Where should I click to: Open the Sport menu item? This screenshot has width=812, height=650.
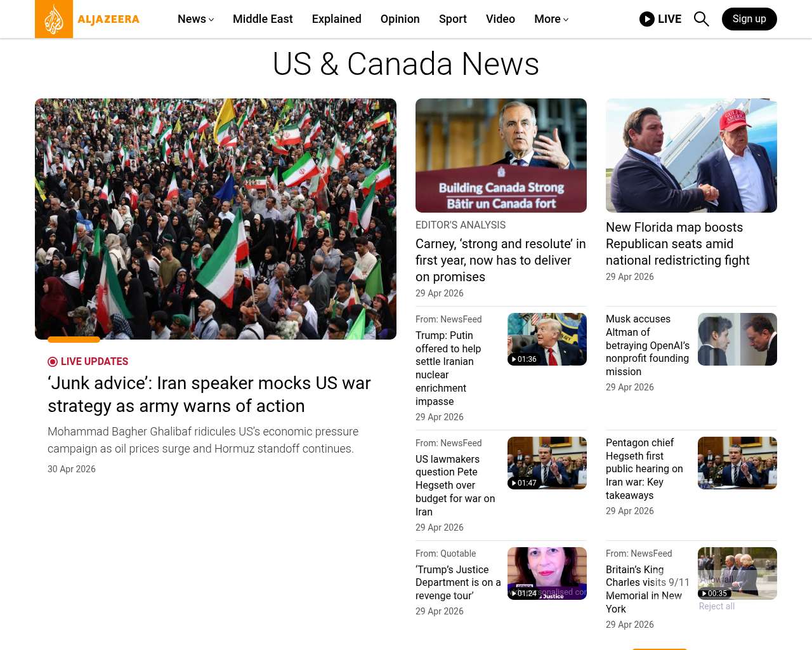click(452, 19)
